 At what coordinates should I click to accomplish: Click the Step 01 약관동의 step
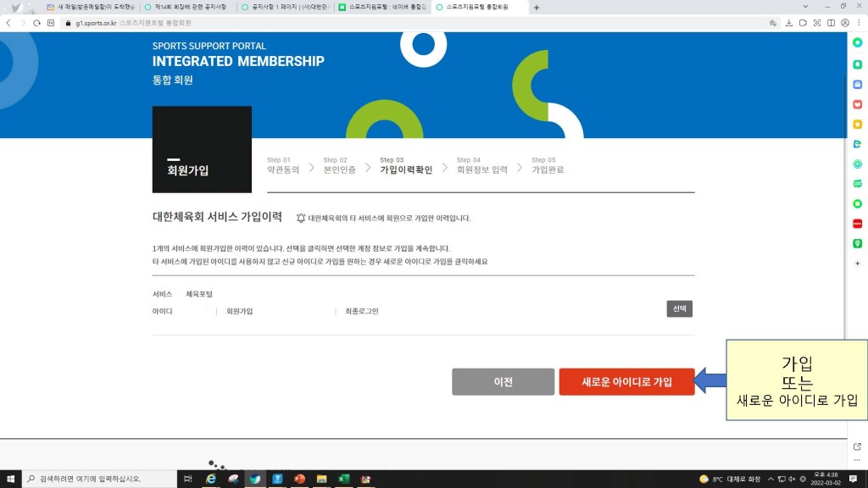coord(282,165)
